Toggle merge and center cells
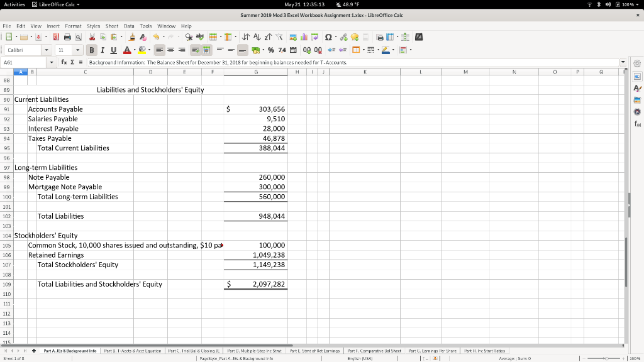644x362 pixels. [x=206, y=50]
